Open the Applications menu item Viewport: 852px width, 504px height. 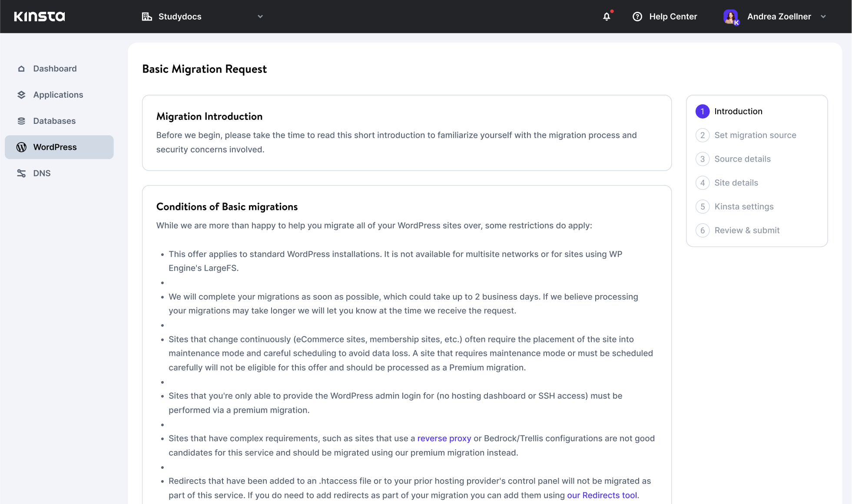pyautogui.click(x=58, y=95)
